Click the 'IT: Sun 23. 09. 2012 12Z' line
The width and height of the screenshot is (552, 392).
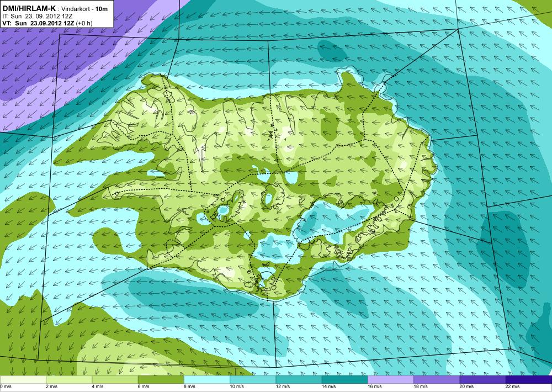pyautogui.click(x=38, y=16)
